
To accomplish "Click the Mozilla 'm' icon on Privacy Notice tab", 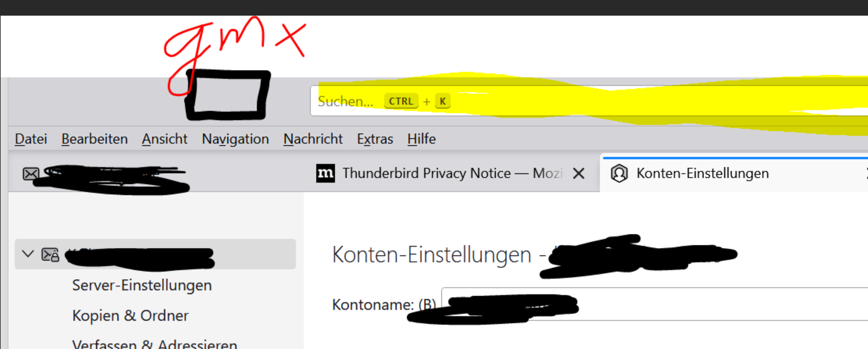I will pyautogui.click(x=326, y=173).
